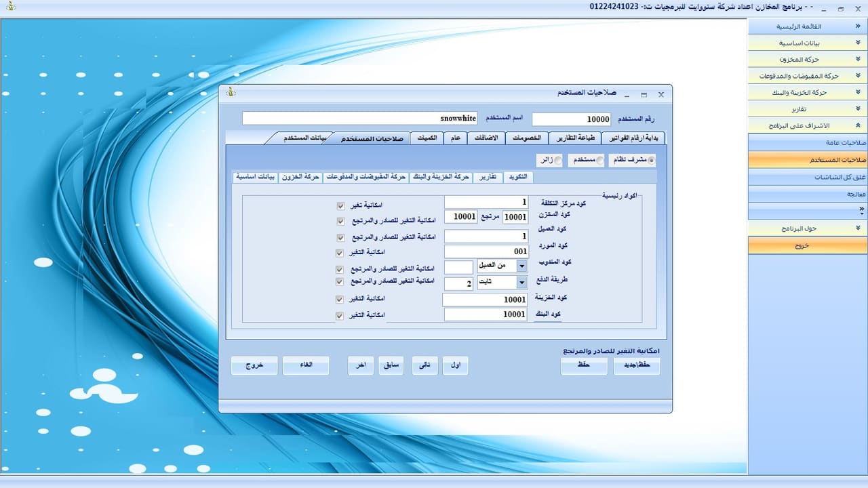The height and width of the screenshot is (488, 868).
Task: Select the inner التكويد tab
Action: tap(518, 177)
